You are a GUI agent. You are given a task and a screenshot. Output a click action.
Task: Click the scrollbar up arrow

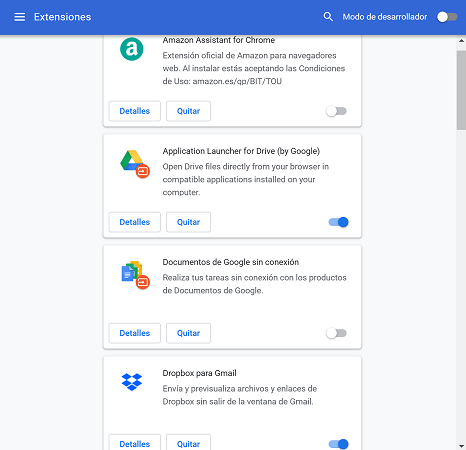pyautogui.click(x=461, y=41)
